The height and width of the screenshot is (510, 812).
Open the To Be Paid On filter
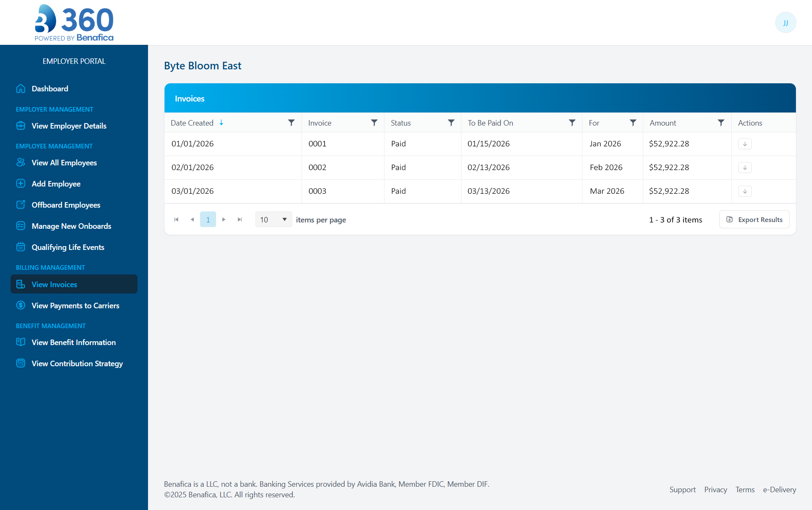coord(572,123)
